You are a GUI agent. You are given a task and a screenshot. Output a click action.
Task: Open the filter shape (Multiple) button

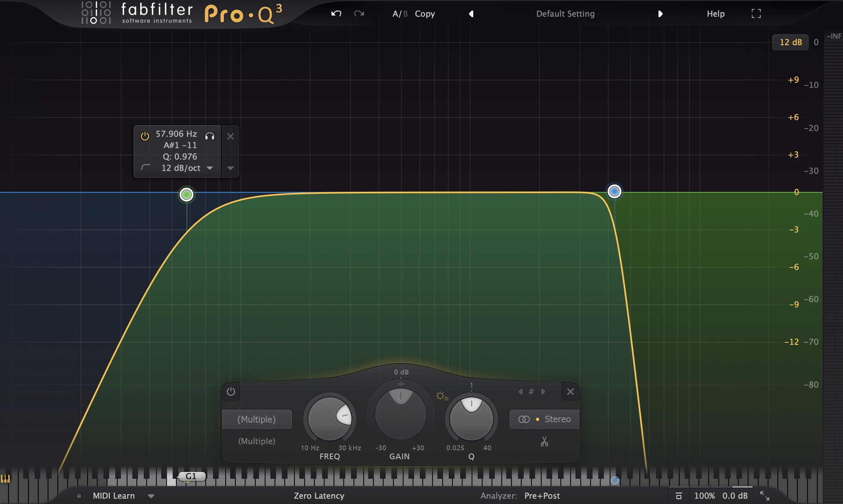[x=257, y=419]
